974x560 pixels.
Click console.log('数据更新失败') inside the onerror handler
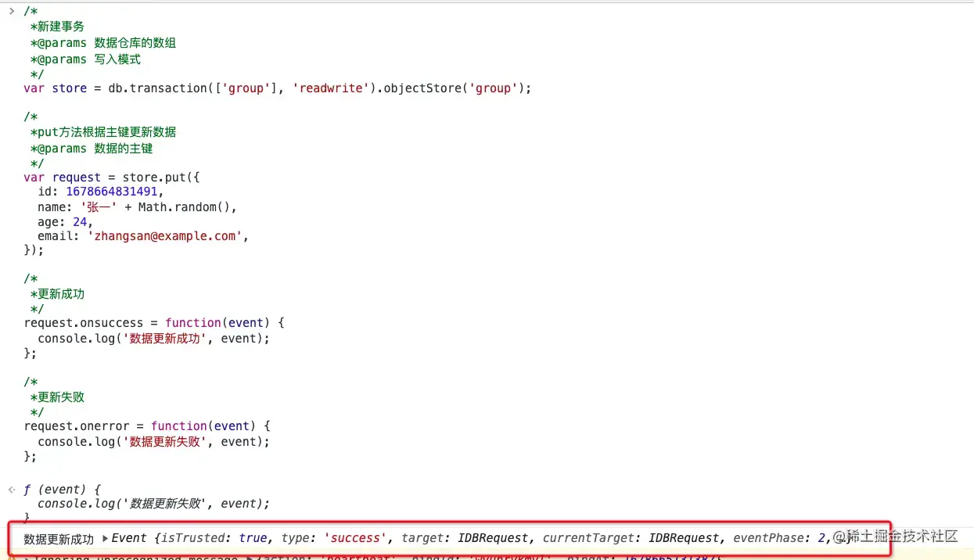click(153, 442)
